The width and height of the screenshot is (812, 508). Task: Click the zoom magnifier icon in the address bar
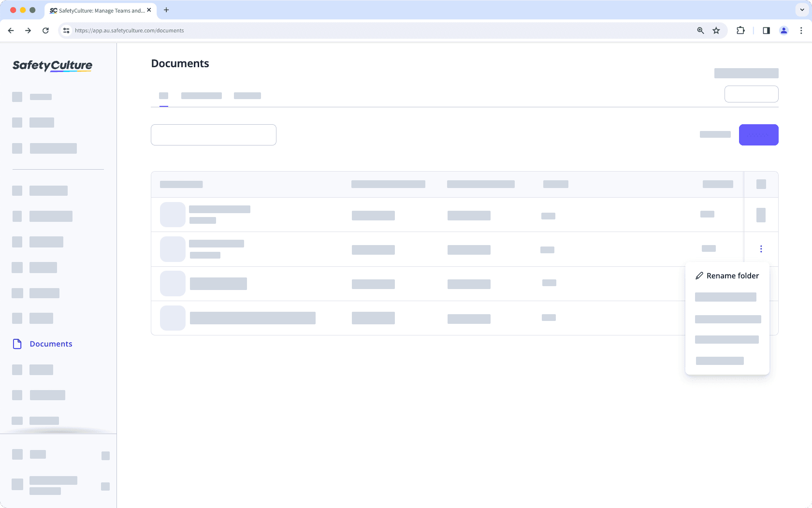700,30
